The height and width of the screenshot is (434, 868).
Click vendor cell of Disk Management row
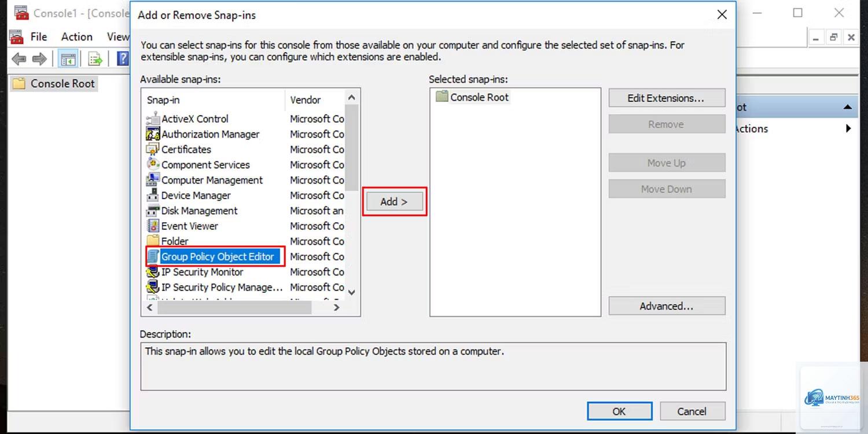tap(317, 211)
